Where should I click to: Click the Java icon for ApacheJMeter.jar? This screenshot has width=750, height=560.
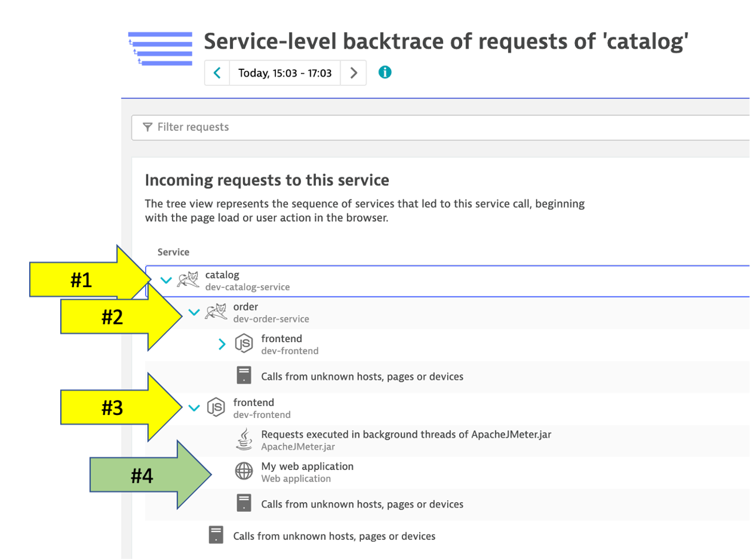[x=244, y=440]
